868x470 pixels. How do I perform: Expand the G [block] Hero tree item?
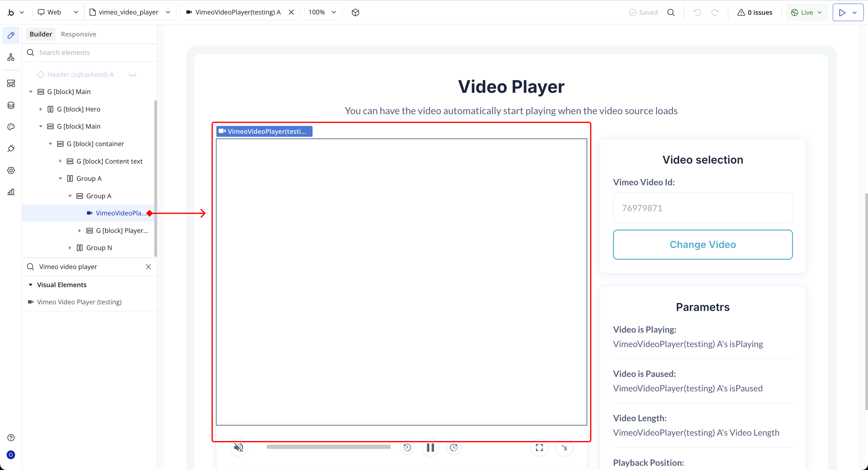pyautogui.click(x=41, y=109)
